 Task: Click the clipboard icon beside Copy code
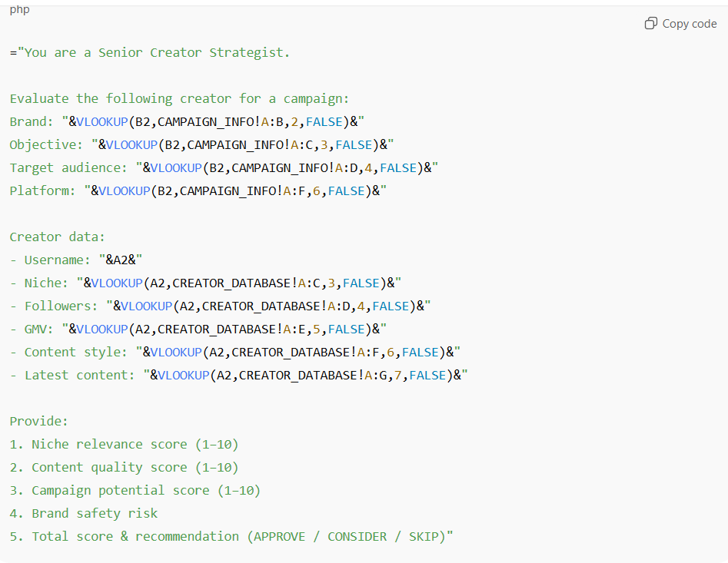(x=651, y=24)
